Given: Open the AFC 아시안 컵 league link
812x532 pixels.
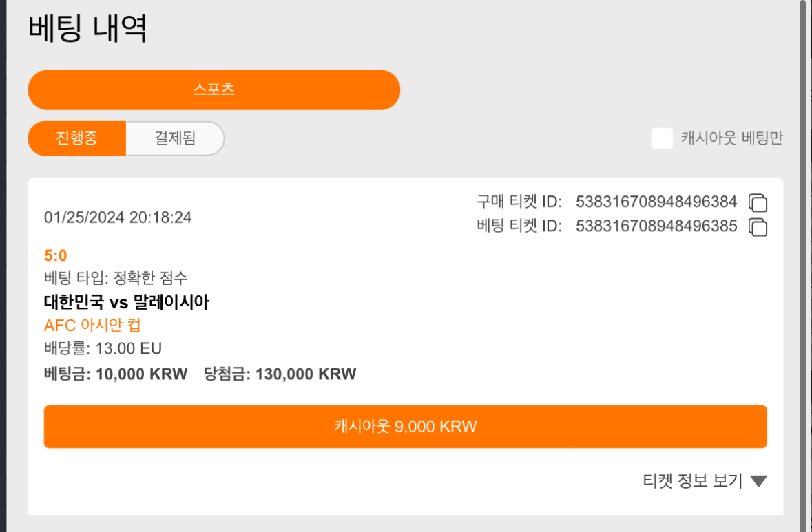Looking at the screenshot, I should [x=92, y=325].
